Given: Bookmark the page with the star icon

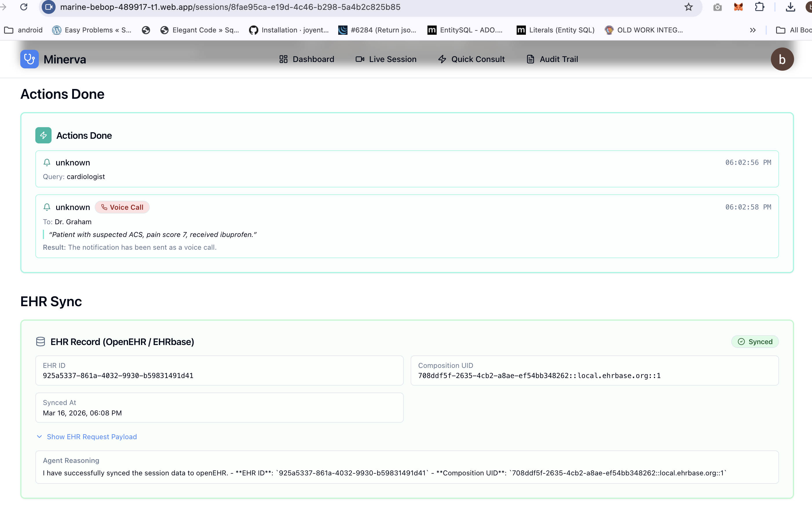Looking at the screenshot, I should point(688,7).
